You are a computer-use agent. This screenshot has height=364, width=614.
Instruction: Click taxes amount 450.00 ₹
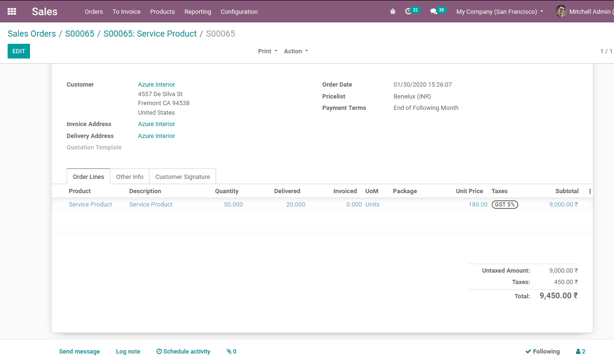coord(566,282)
